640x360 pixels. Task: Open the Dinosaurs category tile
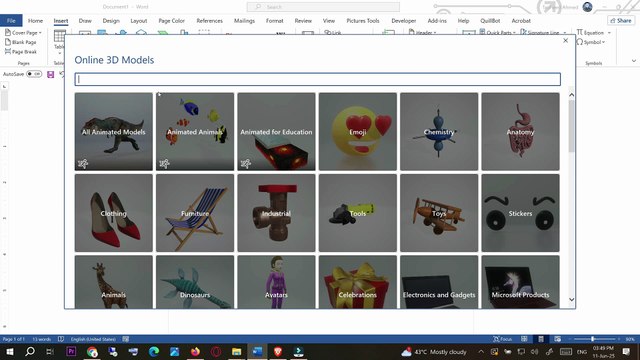tap(195, 282)
